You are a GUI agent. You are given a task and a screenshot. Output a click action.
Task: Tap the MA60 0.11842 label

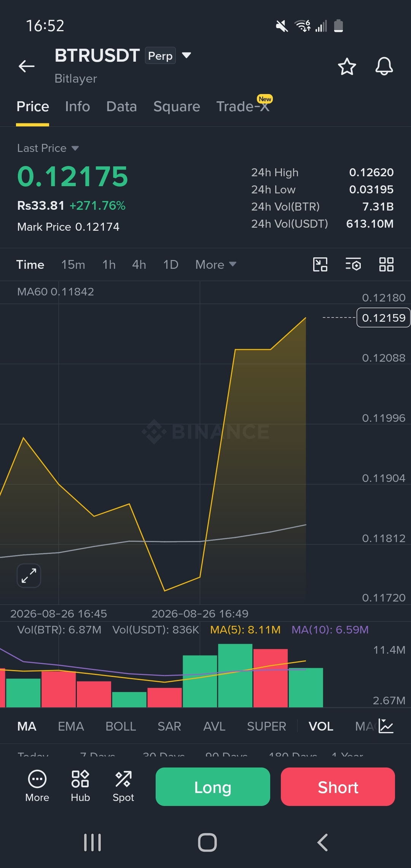click(x=56, y=292)
